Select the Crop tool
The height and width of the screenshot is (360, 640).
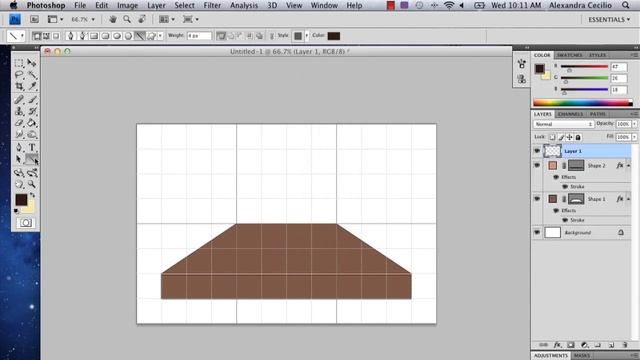click(19, 86)
